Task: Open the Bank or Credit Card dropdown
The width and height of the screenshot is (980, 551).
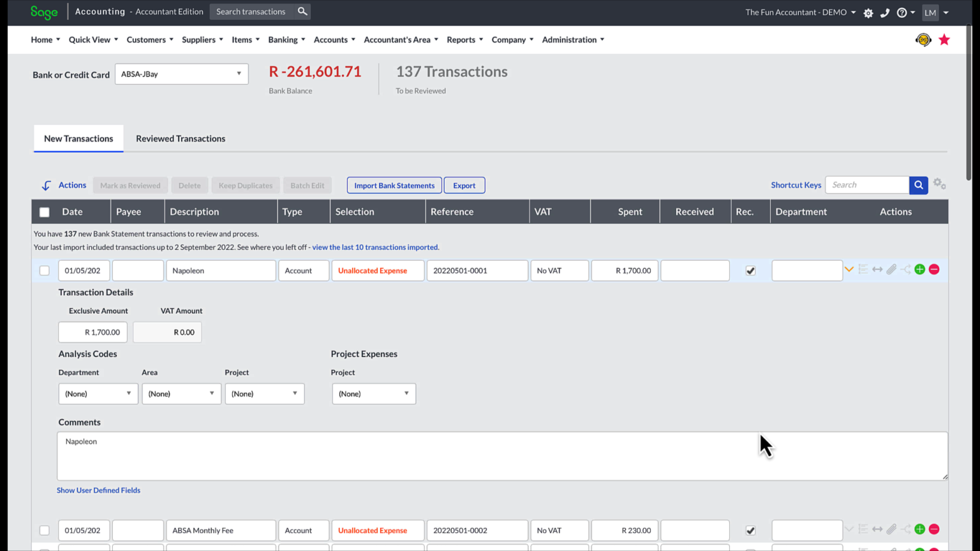Action: click(x=181, y=74)
